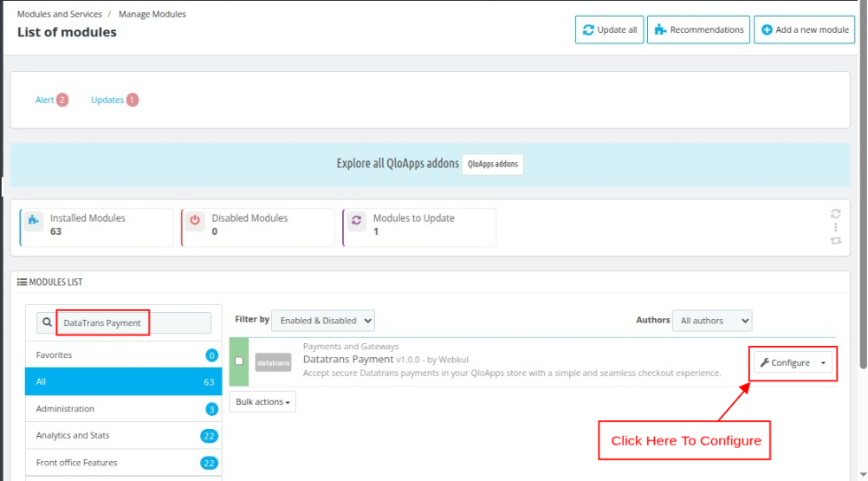This screenshot has width=868, height=481.
Task: Click the Installed Modules stat card
Action: (97, 227)
